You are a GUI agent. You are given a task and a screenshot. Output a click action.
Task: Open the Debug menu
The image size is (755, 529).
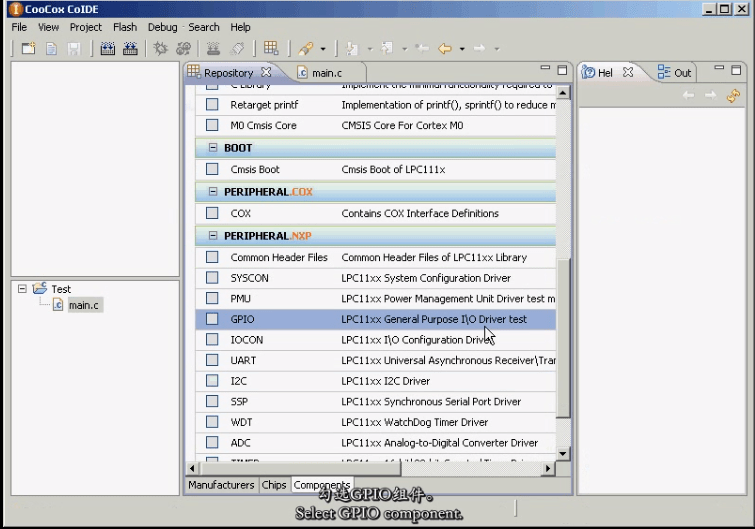tap(162, 27)
